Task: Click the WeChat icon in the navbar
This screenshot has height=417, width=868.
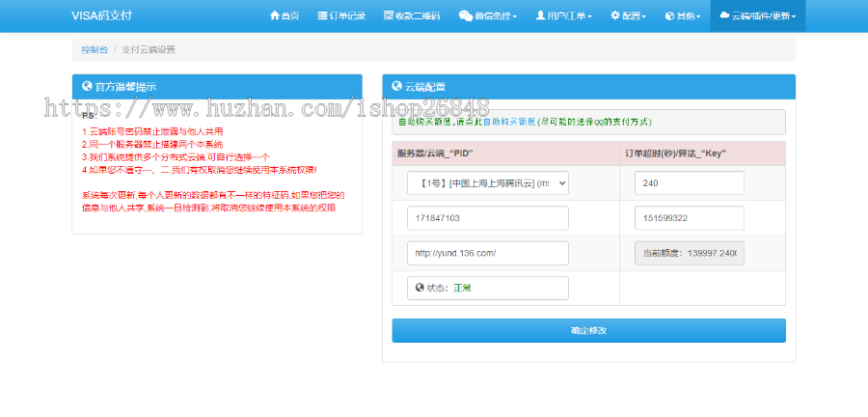Action: pos(466,16)
